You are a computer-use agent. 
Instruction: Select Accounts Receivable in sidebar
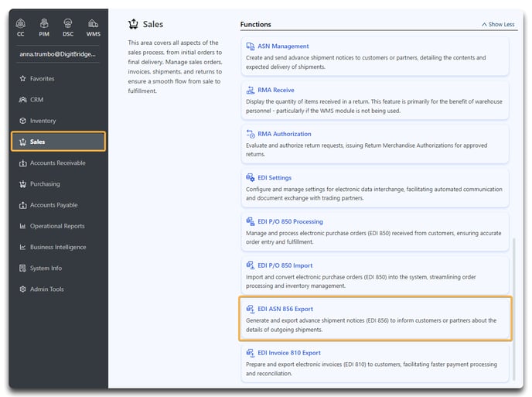(x=58, y=163)
